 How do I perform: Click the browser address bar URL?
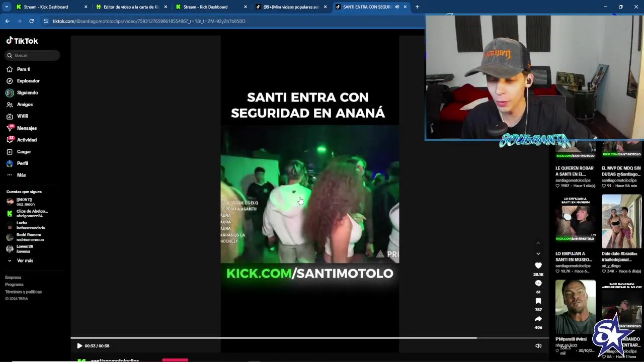click(x=149, y=21)
